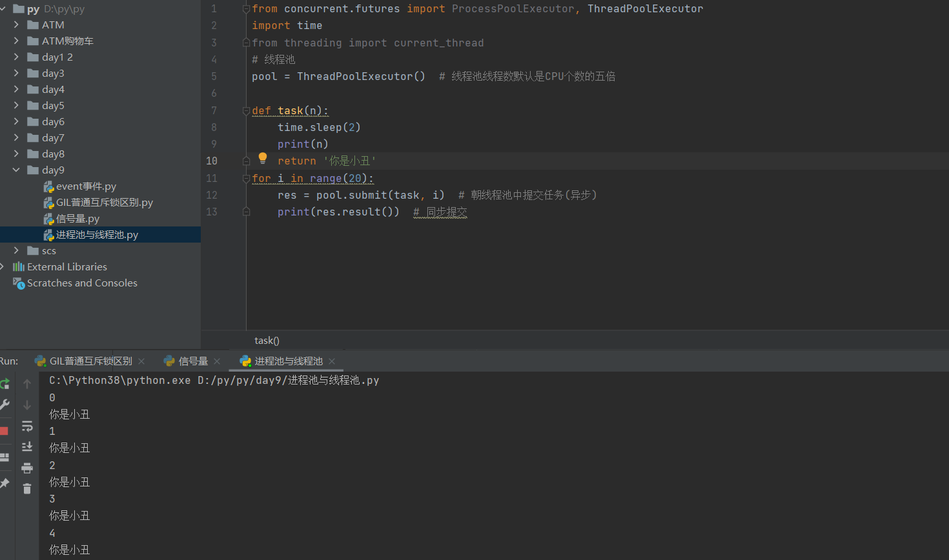Viewport: 949px width, 560px height.
Task: Open event事件.py in project tree
Action: point(86,186)
